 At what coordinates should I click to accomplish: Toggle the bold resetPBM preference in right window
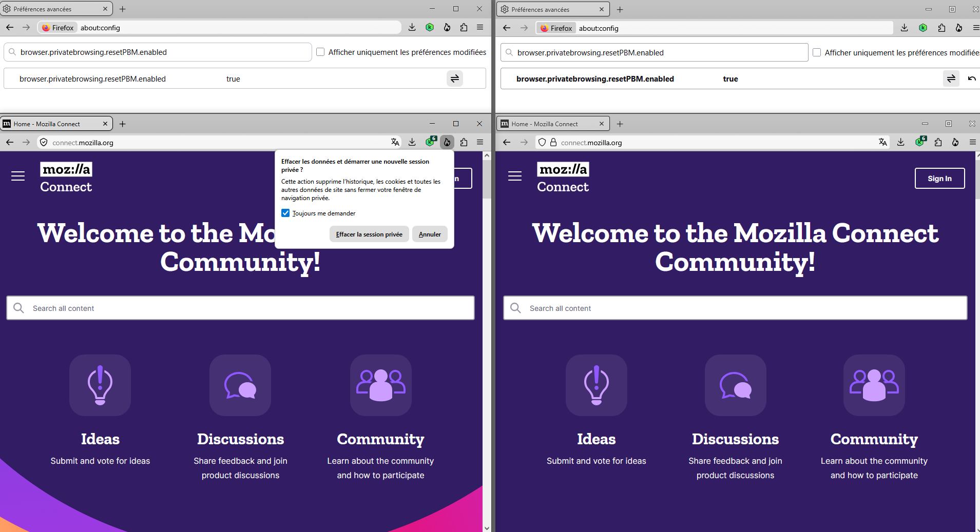click(x=951, y=78)
